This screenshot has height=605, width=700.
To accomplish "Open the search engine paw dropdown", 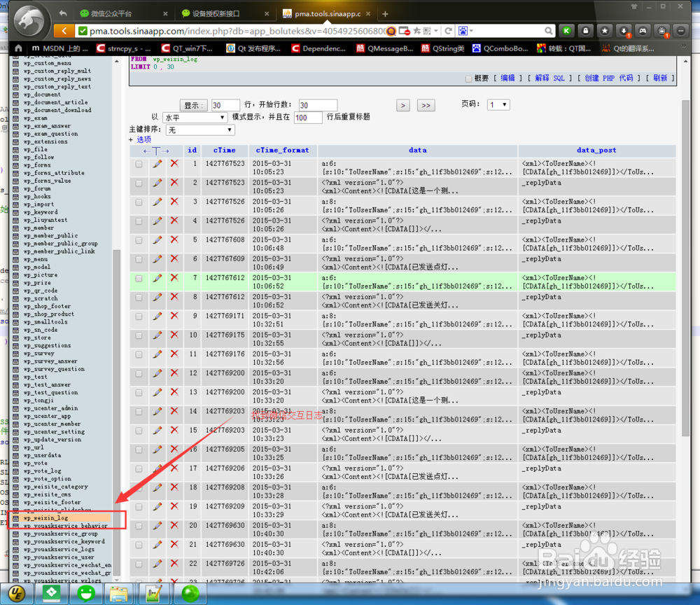I will (465, 31).
